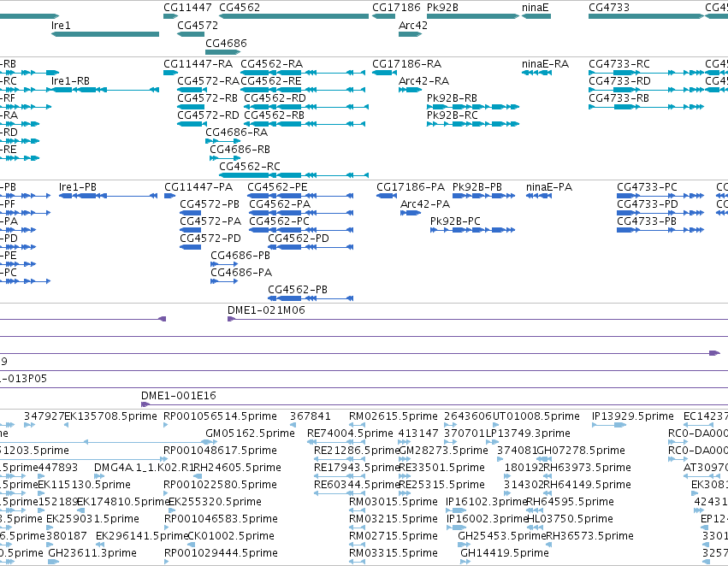Select the CG4733-PD protein label

point(648,204)
